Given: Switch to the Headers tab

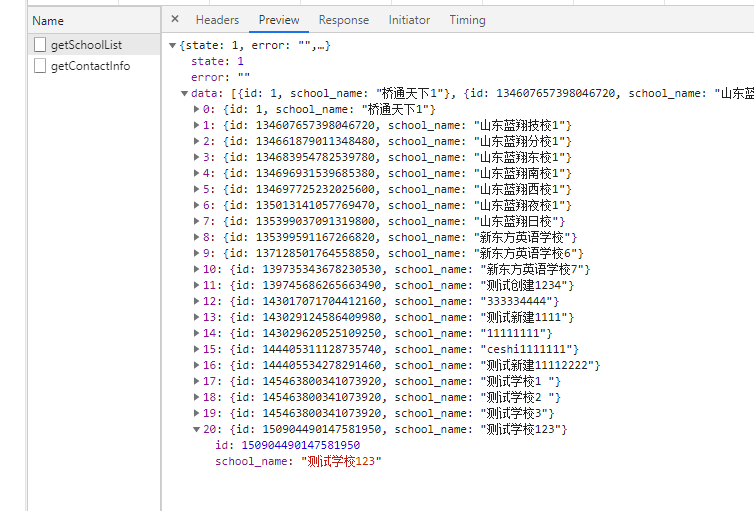Looking at the screenshot, I should pos(217,20).
